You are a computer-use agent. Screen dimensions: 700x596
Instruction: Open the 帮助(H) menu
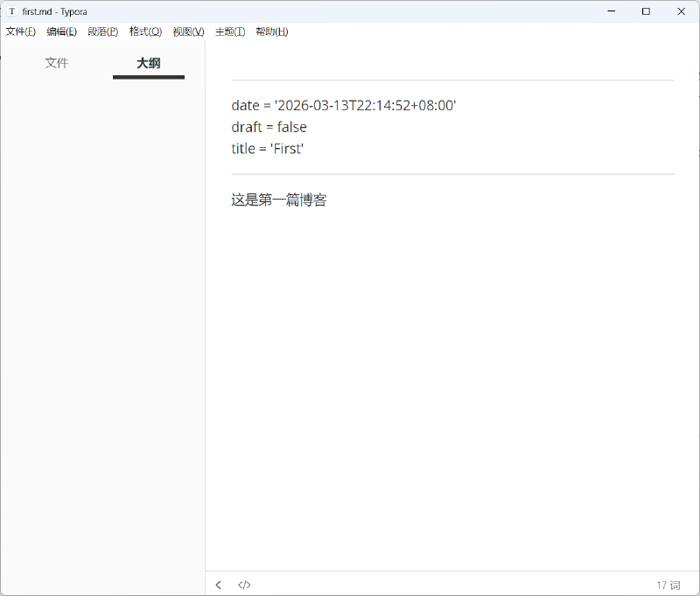[272, 32]
